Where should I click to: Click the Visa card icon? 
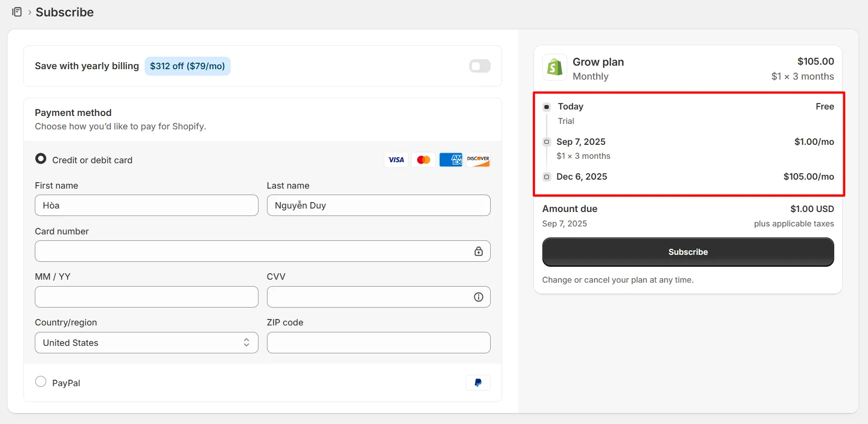(396, 160)
